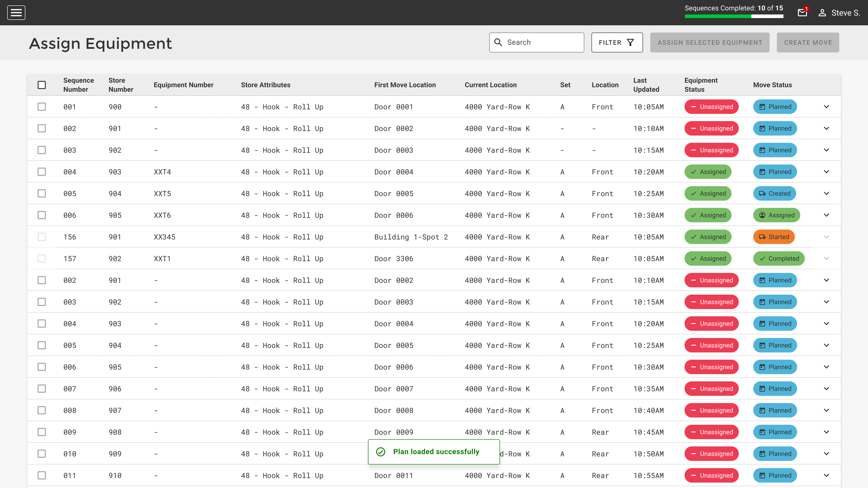Expand the sequence 008 row chevron
The height and width of the screenshot is (488, 868).
point(827,411)
